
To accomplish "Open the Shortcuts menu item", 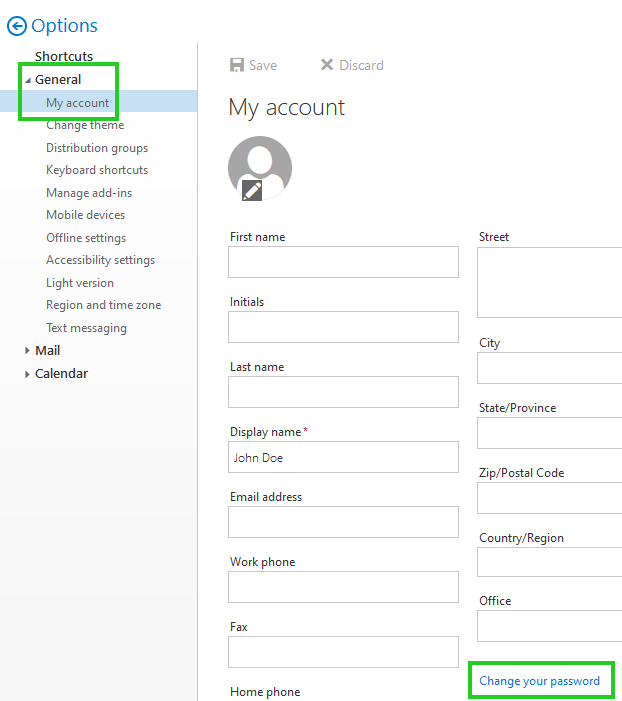I will (63, 57).
